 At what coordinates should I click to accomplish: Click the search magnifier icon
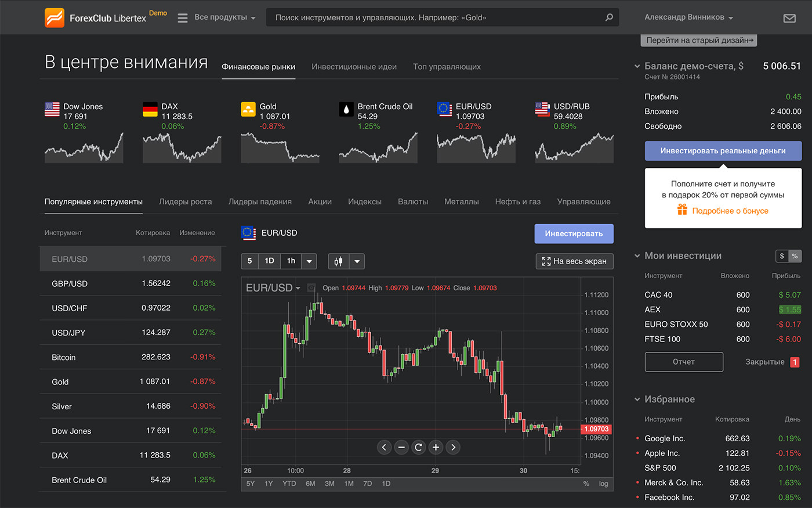tap(609, 17)
